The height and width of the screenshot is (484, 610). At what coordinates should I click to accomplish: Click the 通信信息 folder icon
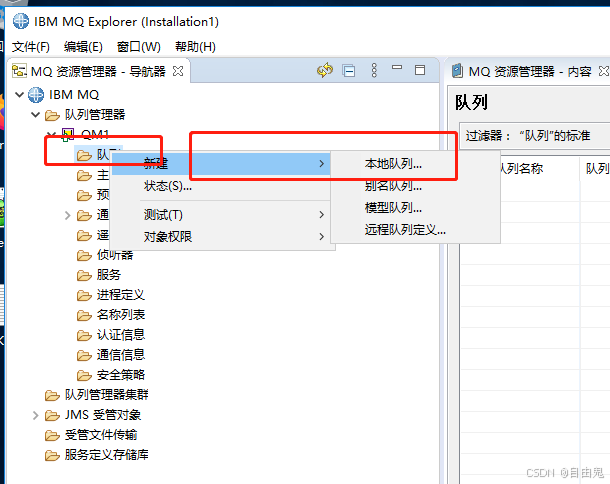click(84, 355)
